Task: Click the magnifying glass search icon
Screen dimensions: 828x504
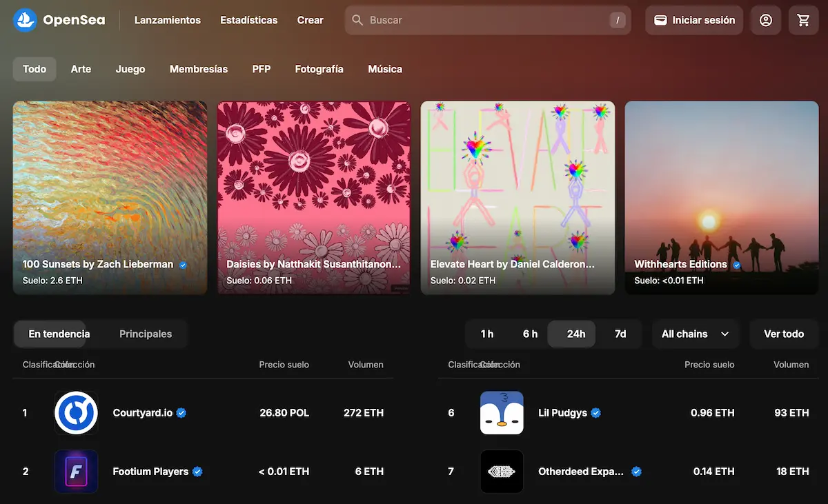Action: [357, 20]
